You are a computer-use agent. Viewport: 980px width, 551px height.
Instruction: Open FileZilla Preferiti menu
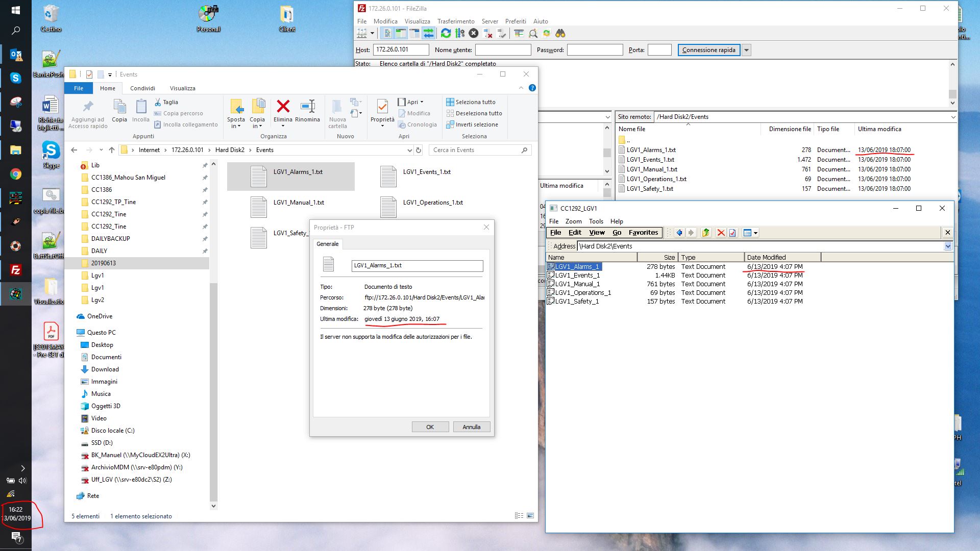click(516, 21)
